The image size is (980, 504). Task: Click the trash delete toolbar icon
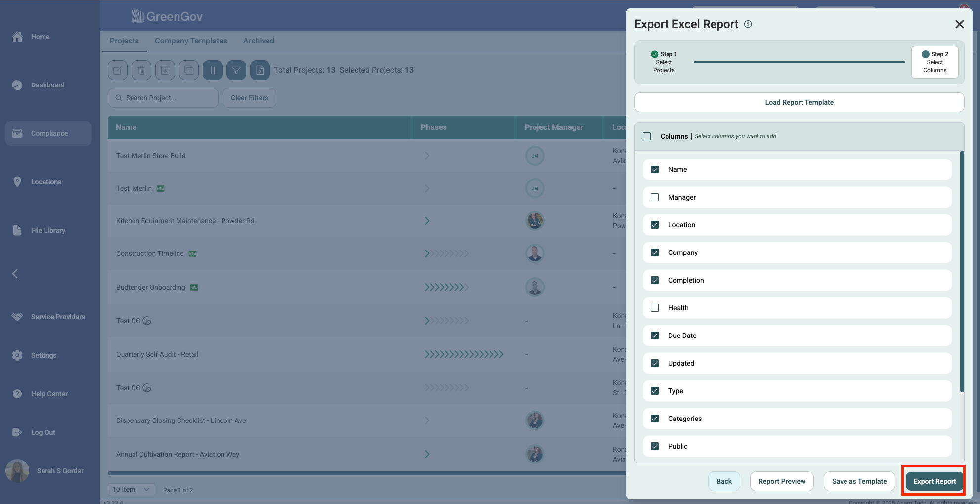(141, 70)
